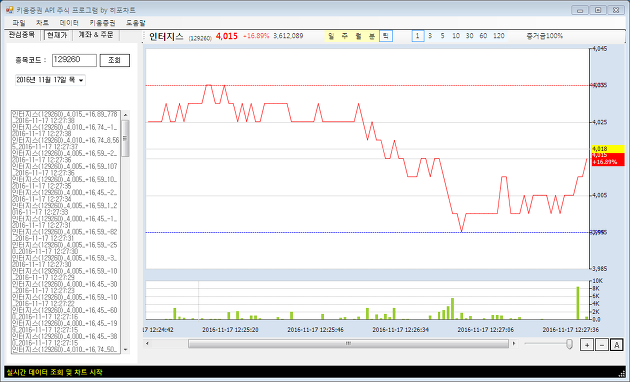Click the A auto-fit chart button
Screen dimensions: 630x382
(617, 345)
